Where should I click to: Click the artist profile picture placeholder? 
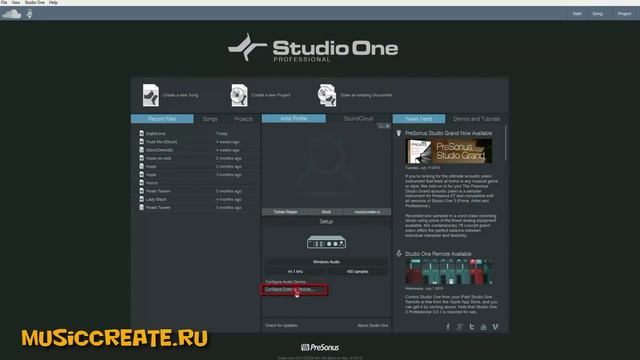pyautogui.click(x=326, y=165)
